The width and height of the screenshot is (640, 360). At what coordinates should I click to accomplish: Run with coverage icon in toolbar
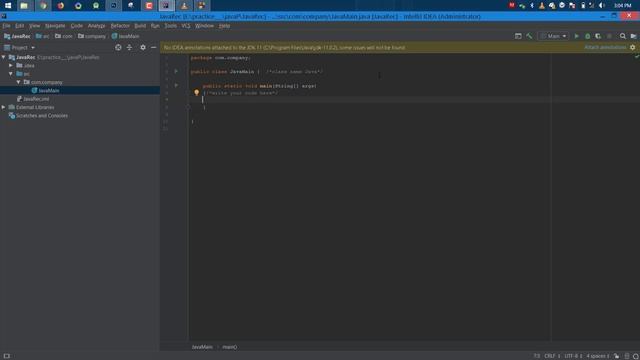pos(598,36)
